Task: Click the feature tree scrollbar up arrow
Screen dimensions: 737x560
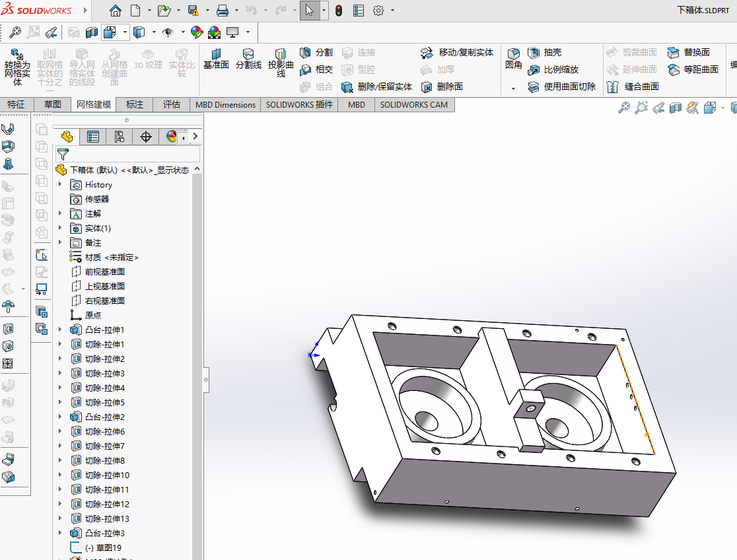Action: click(197, 169)
